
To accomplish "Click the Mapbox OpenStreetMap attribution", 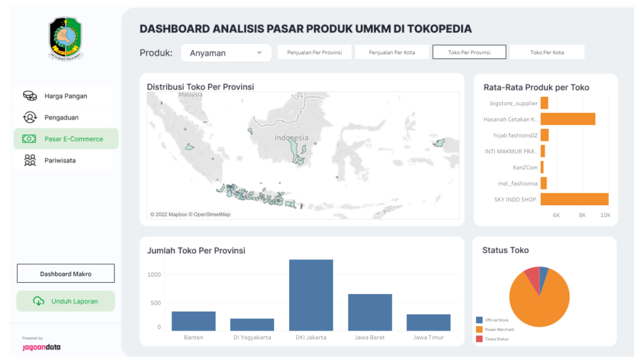I will point(190,214).
